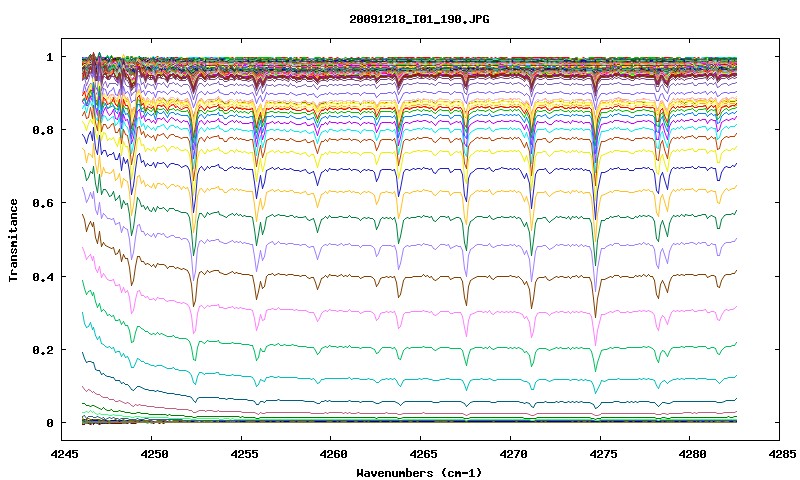Click the Transmittance y-axis label
Image resolution: width=800 pixels, height=480 pixels.
(x=13, y=240)
